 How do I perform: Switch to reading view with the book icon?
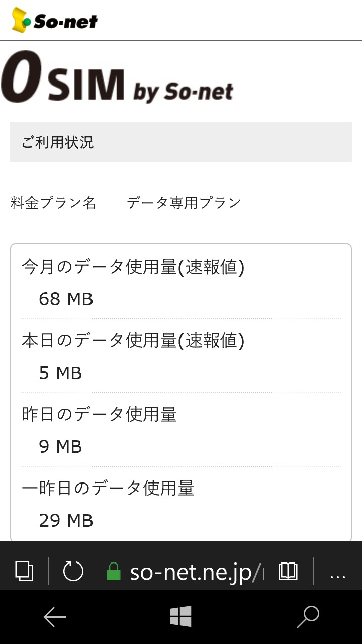point(288,571)
